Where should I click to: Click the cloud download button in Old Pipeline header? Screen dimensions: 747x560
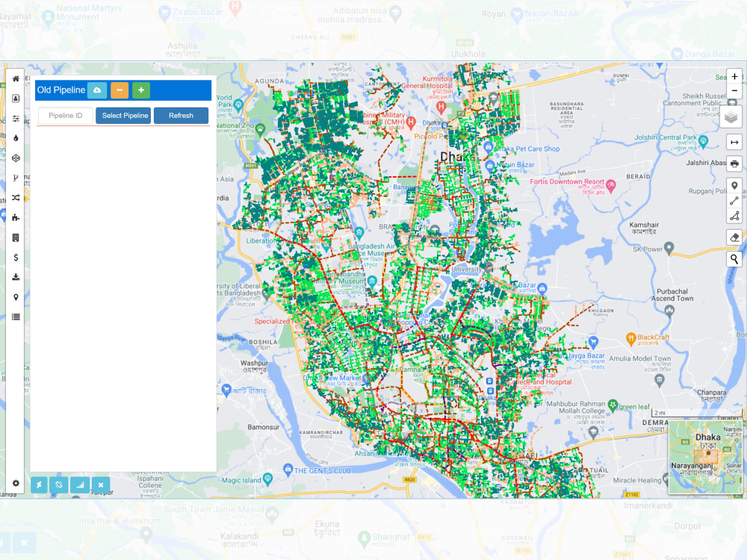97,90
